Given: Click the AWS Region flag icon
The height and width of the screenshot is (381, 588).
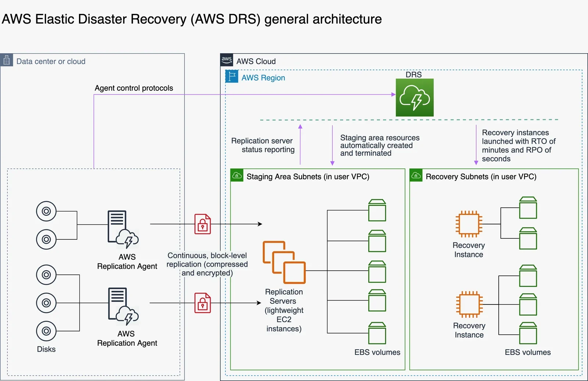Looking at the screenshot, I should 232,76.
